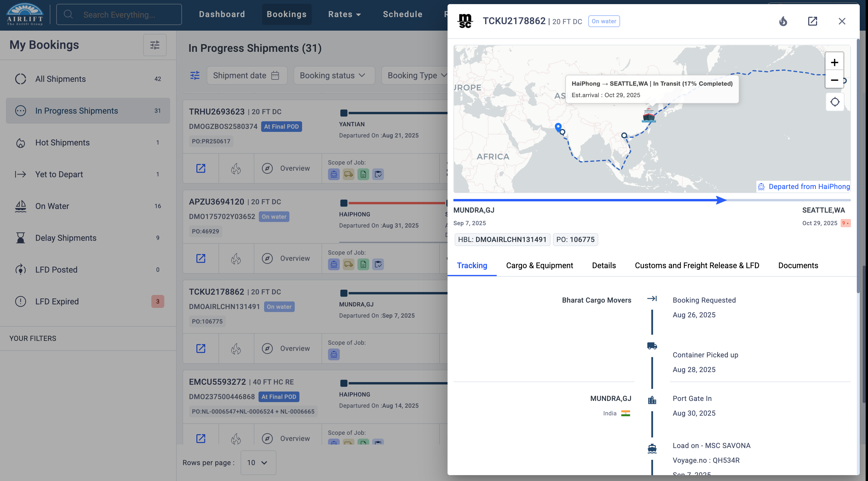The image size is (868, 481).
Task: Click the Search Everything field
Action: point(119,14)
